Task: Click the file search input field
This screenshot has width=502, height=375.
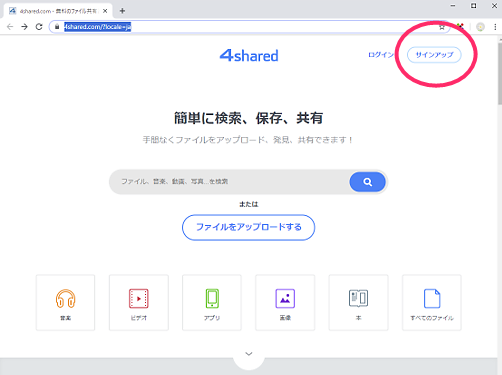Action: tap(229, 182)
